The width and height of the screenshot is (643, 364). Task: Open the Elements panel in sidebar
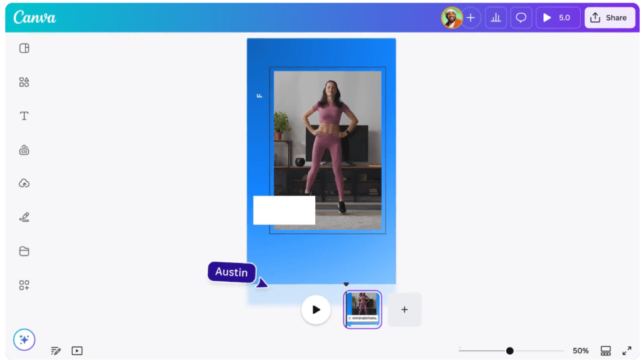pos(24,82)
